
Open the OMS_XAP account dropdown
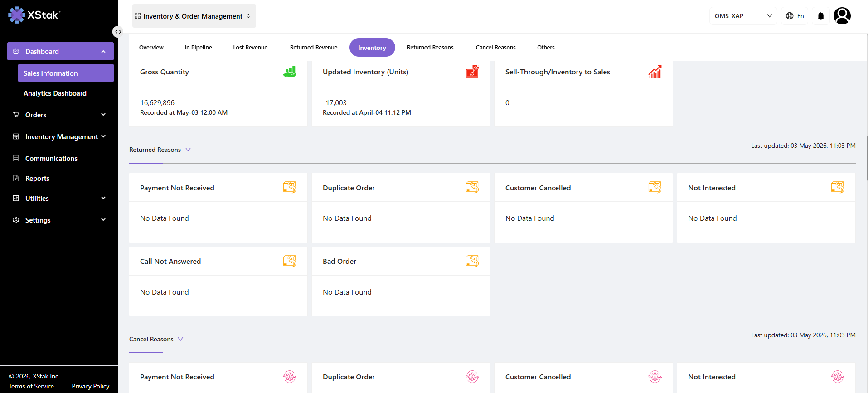(743, 16)
